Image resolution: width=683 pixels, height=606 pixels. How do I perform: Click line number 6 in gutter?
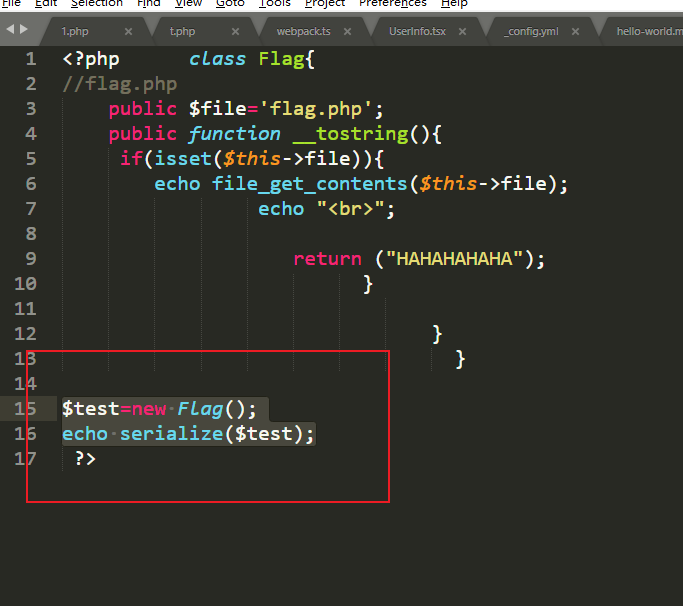pyautogui.click(x=30, y=183)
